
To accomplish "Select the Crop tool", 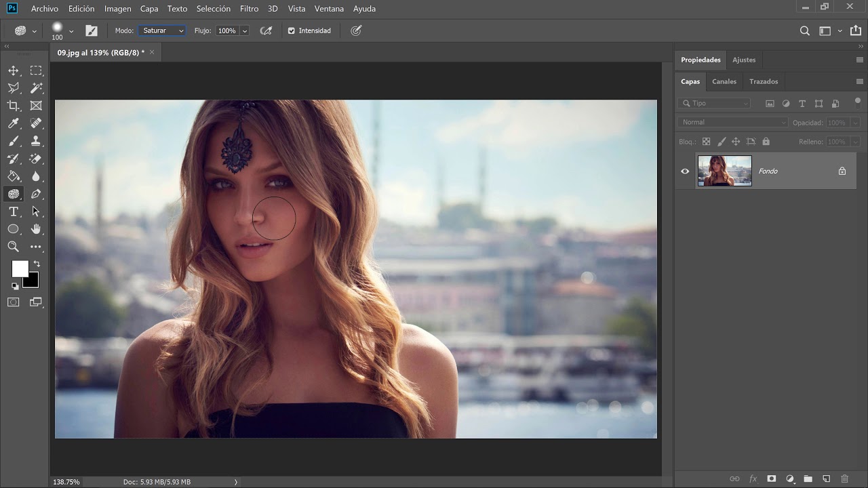I will click(13, 106).
